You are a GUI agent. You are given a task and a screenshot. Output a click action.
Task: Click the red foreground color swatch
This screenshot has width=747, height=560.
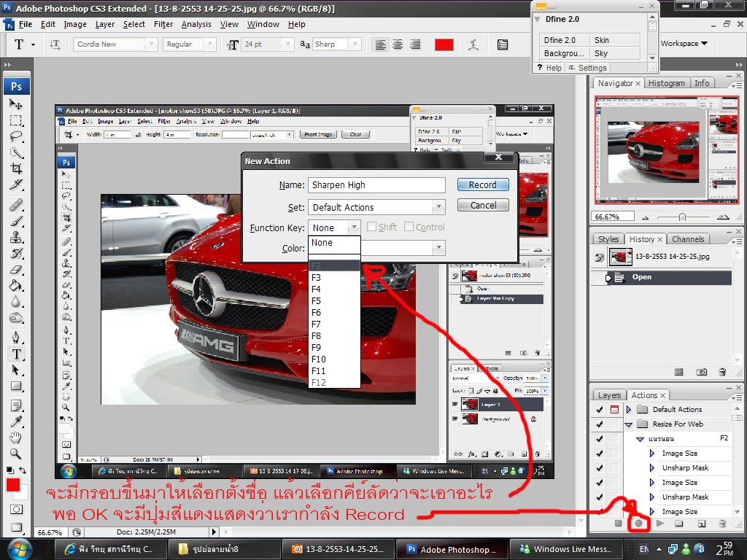(x=13, y=485)
